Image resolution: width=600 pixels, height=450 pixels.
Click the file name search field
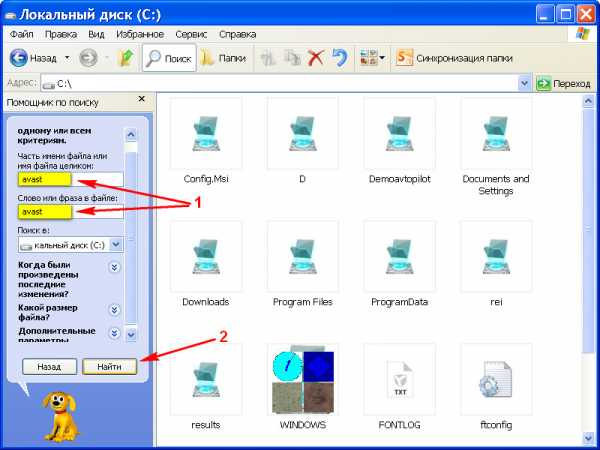click(x=69, y=180)
